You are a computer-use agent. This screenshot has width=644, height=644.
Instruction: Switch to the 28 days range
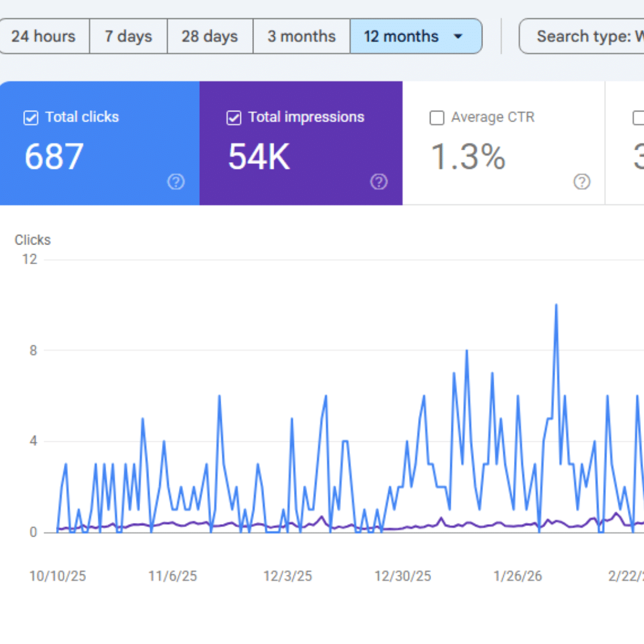(x=210, y=36)
